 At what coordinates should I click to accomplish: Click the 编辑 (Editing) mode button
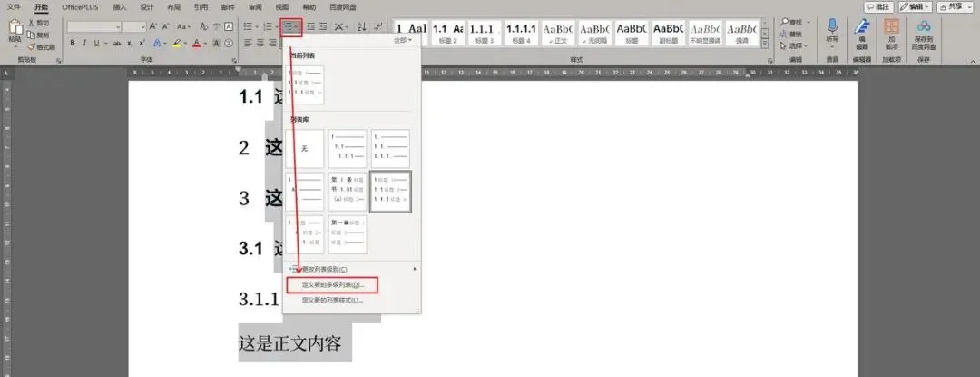click(x=915, y=6)
